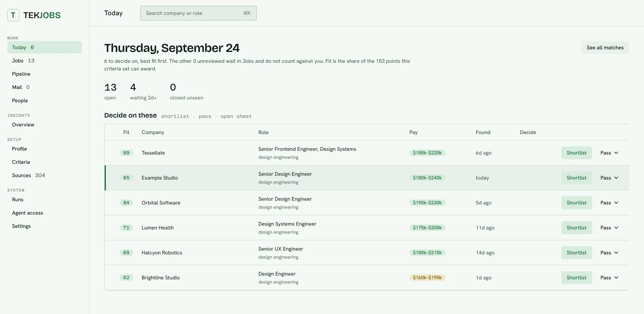Click the Pay column header
Viewport: 644px width, 314px height.
(413, 132)
